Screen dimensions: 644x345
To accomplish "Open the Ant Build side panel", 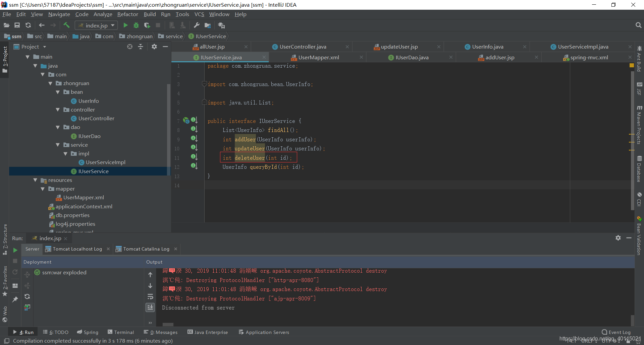I will (639, 58).
